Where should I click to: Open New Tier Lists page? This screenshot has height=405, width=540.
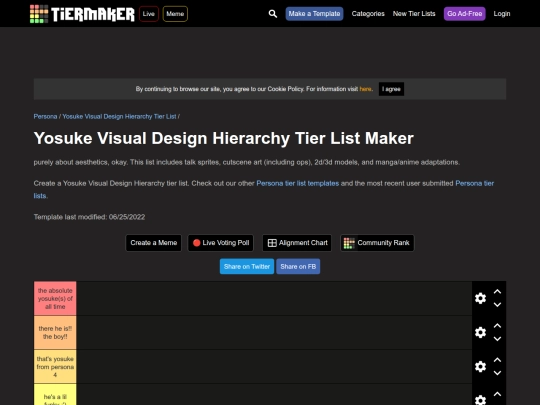(x=414, y=14)
